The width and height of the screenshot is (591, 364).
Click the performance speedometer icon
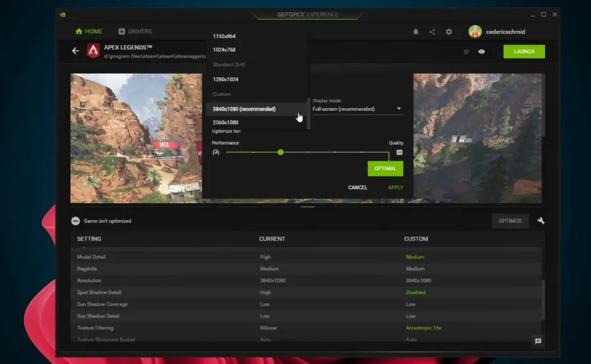coord(216,152)
